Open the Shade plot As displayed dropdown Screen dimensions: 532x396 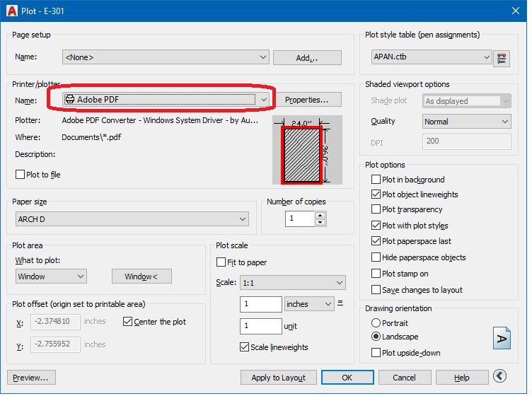[x=467, y=101]
